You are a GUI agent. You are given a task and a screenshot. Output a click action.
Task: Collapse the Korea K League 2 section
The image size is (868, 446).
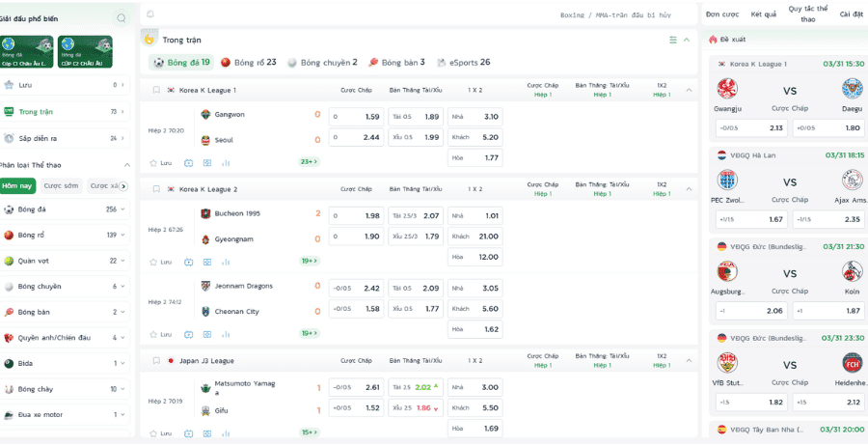689,189
